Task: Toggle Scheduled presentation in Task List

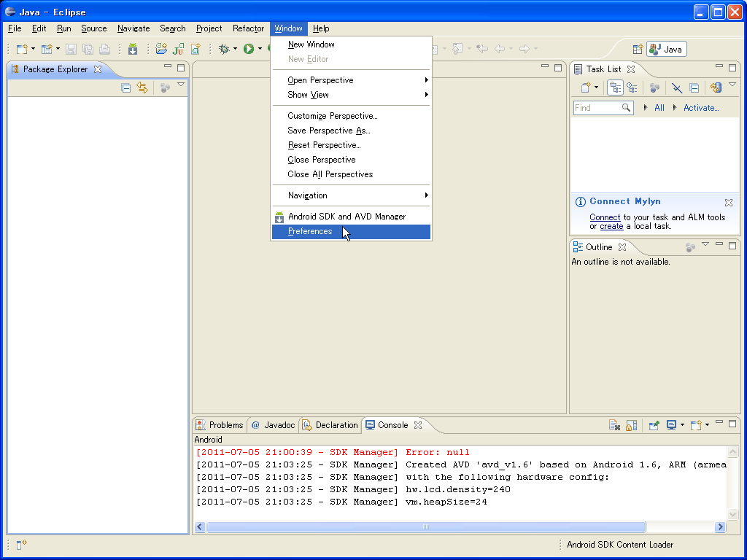Action: click(x=632, y=87)
